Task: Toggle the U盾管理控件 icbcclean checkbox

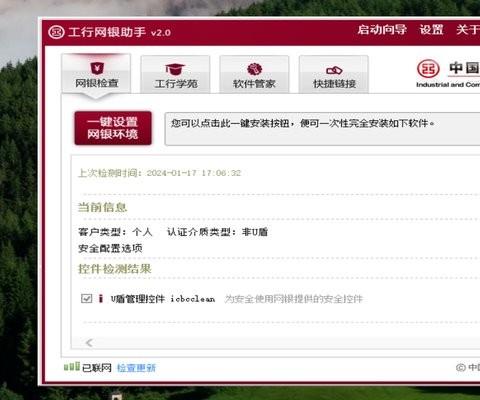Action: coord(87,298)
